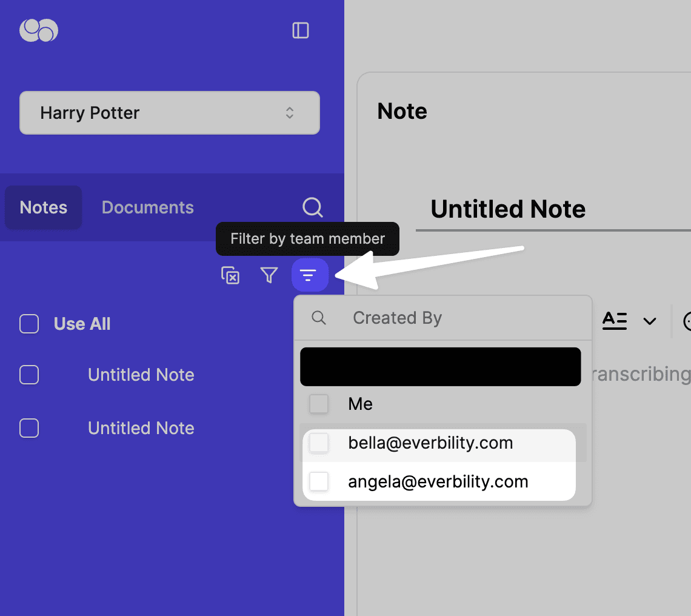Open the funnel filter icon
The image size is (691, 616).
[269, 275]
